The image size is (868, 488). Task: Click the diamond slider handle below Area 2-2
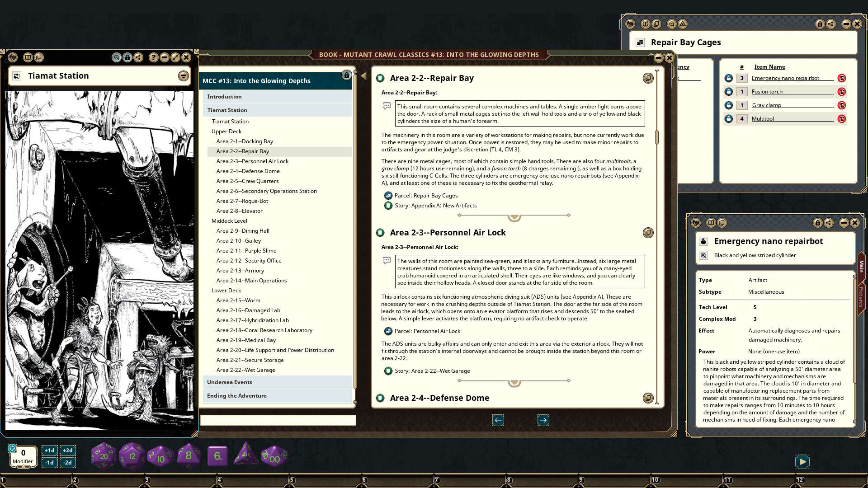coord(514,216)
